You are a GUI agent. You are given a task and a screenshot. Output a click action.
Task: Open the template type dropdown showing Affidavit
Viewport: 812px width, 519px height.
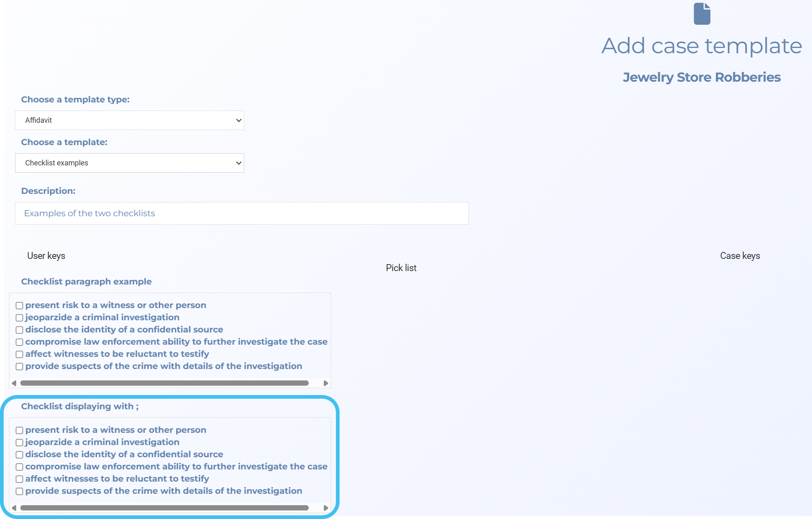click(129, 120)
